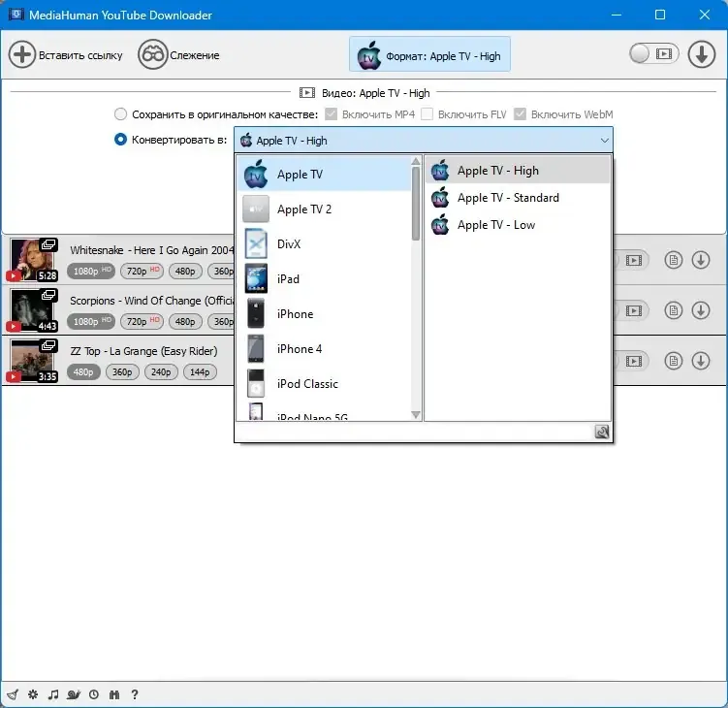Click the device list scroll-down arrow
Screen dimensions: 728x708
(x=416, y=414)
